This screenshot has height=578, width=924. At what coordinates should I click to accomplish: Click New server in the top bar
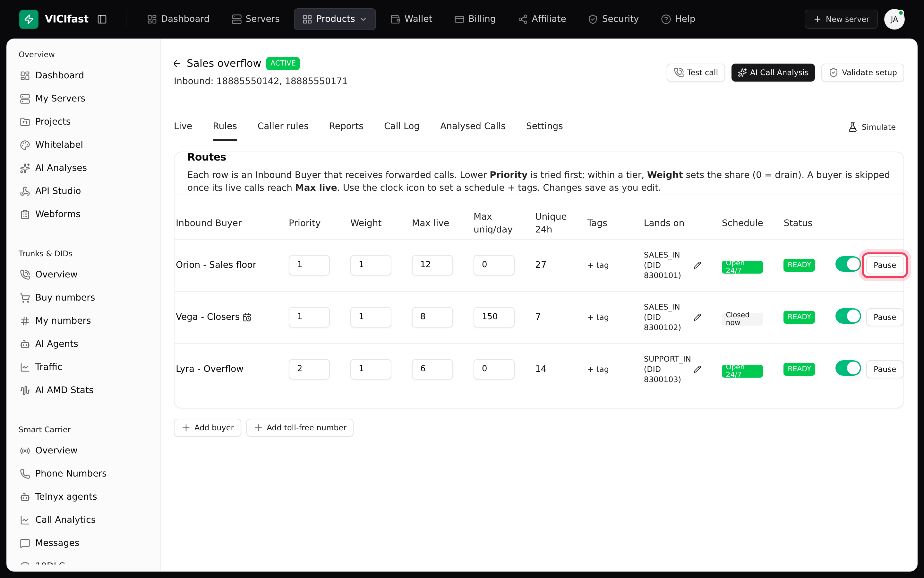click(x=841, y=19)
